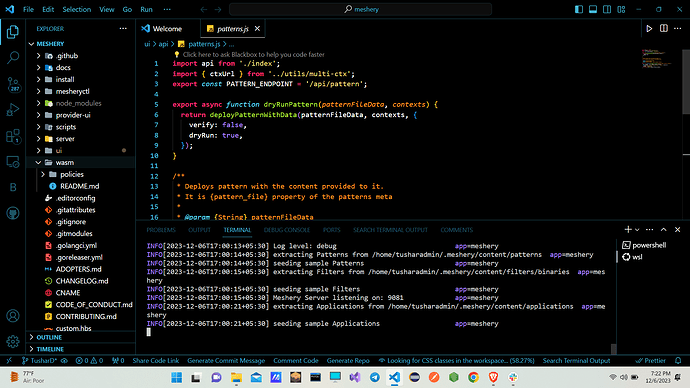Open the Selection menu
Screen dimensions: 690x388
pos(77,9)
